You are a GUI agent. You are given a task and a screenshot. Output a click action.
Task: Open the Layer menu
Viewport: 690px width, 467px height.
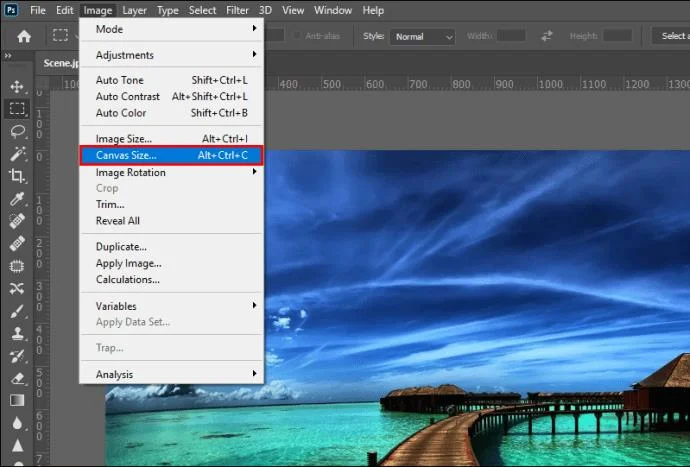click(x=135, y=10)
